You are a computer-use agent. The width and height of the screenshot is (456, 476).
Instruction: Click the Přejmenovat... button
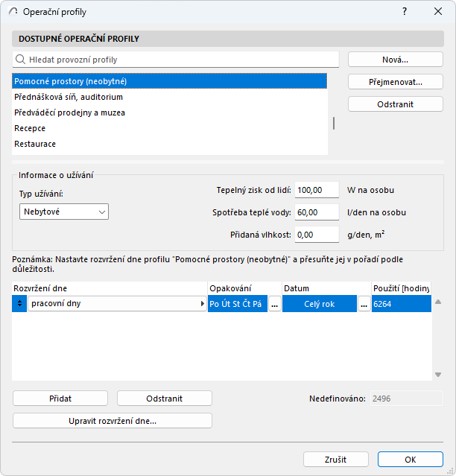point(396,82)
